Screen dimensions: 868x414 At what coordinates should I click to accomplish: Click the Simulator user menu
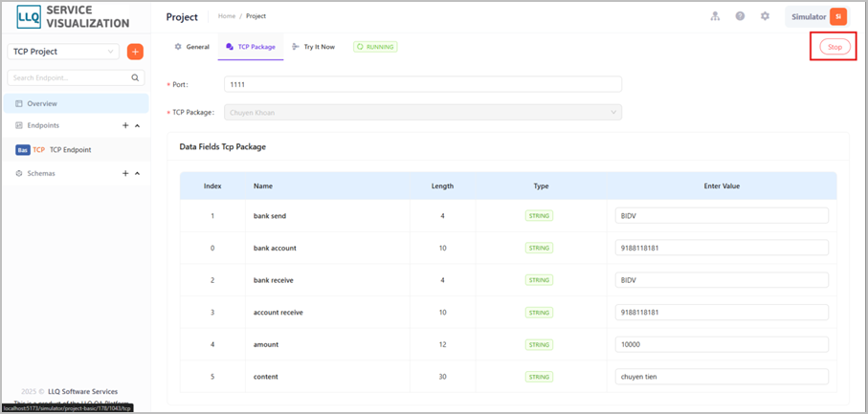pos(819,16)
